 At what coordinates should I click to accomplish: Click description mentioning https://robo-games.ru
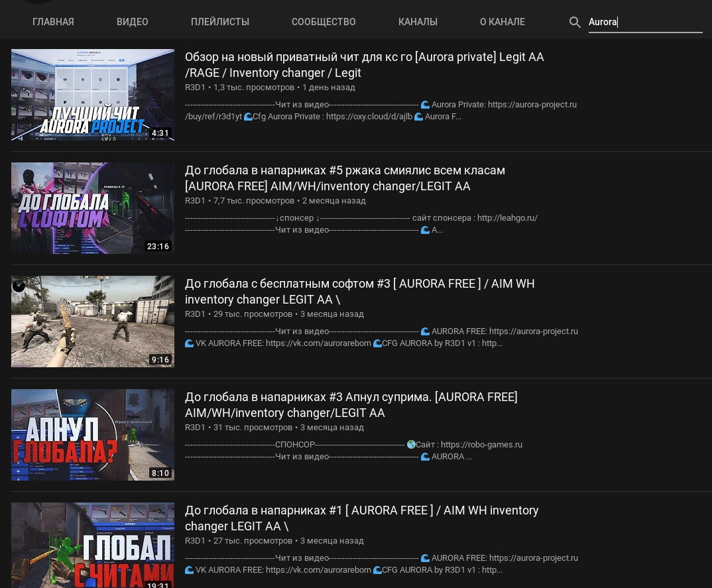353,450
